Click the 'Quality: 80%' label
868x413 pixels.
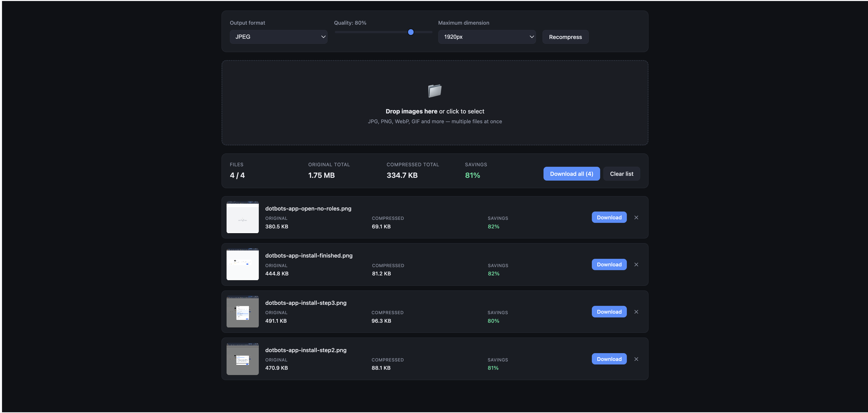pyautogui.click(x=350, y=23)
